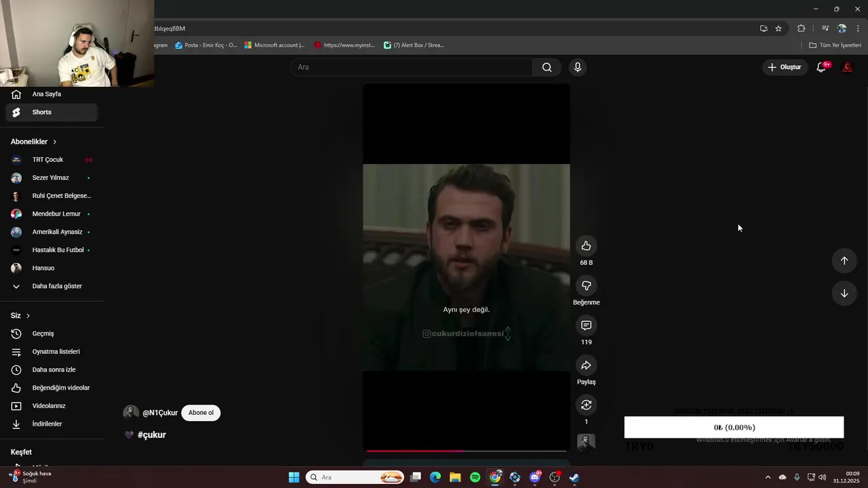The image size is (868, 488).
Task: Open Posta - Emir Koç bookmark
Action: [205, 45]
